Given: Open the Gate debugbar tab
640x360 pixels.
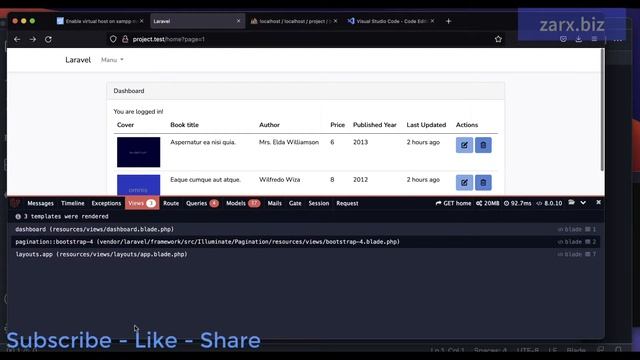Looking at the screenshot, I should tap(295, 203).
